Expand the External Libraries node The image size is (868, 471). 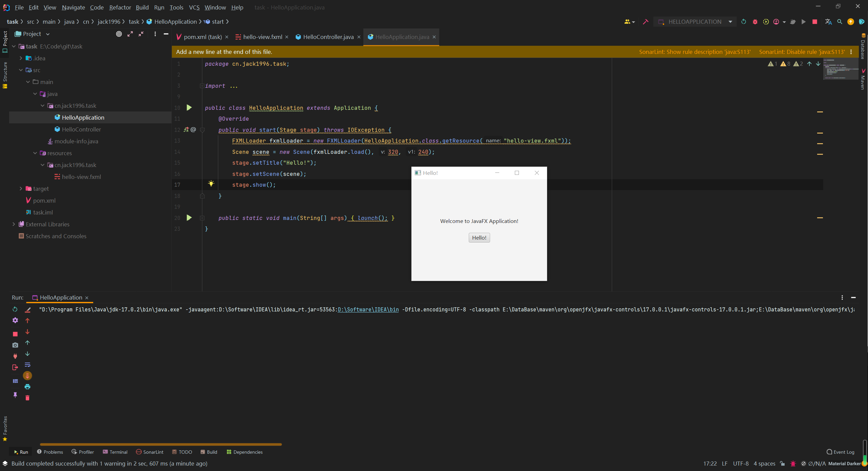(13, 224)
